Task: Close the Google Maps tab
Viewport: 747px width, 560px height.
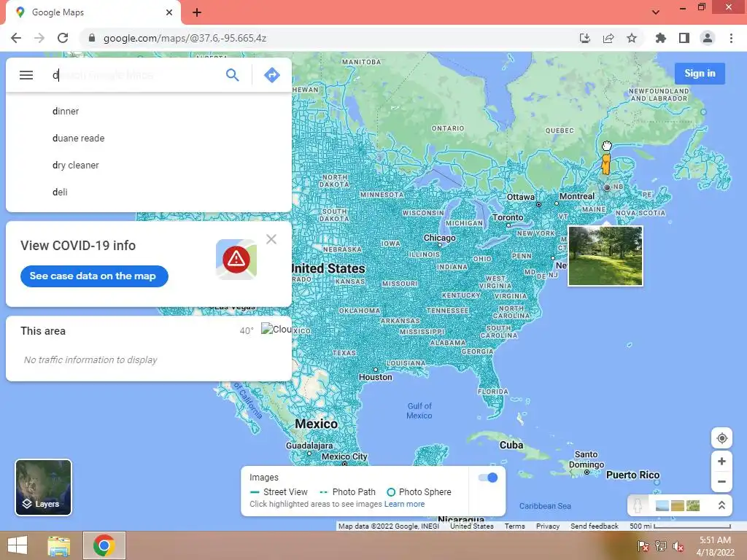Action: (x=169, y=12)
